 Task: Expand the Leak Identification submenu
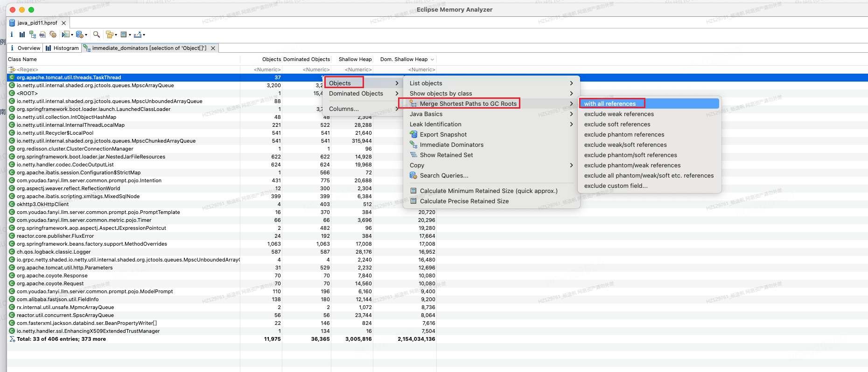tap(492, 124)
